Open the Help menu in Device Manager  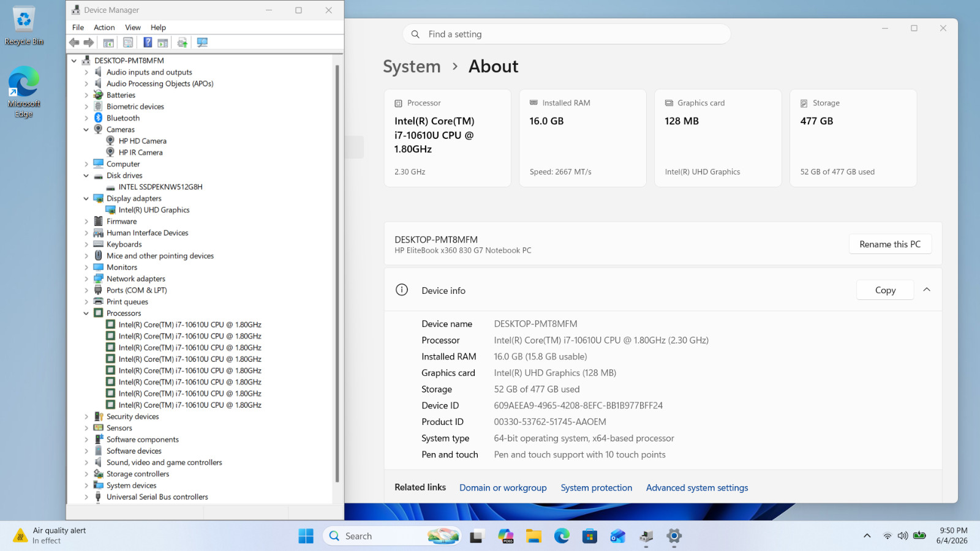158,28
